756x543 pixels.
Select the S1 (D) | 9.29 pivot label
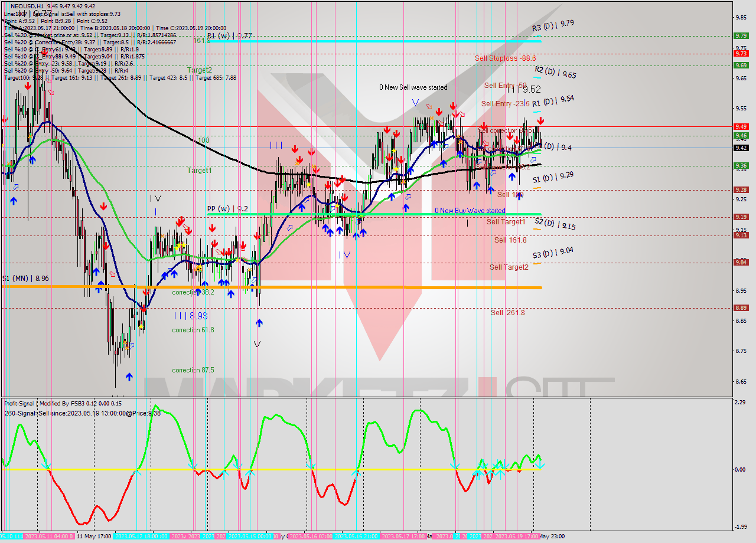553,177
